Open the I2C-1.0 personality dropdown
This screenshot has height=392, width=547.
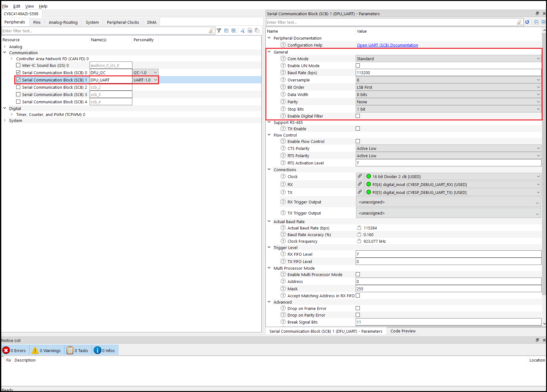coord(145,73)
